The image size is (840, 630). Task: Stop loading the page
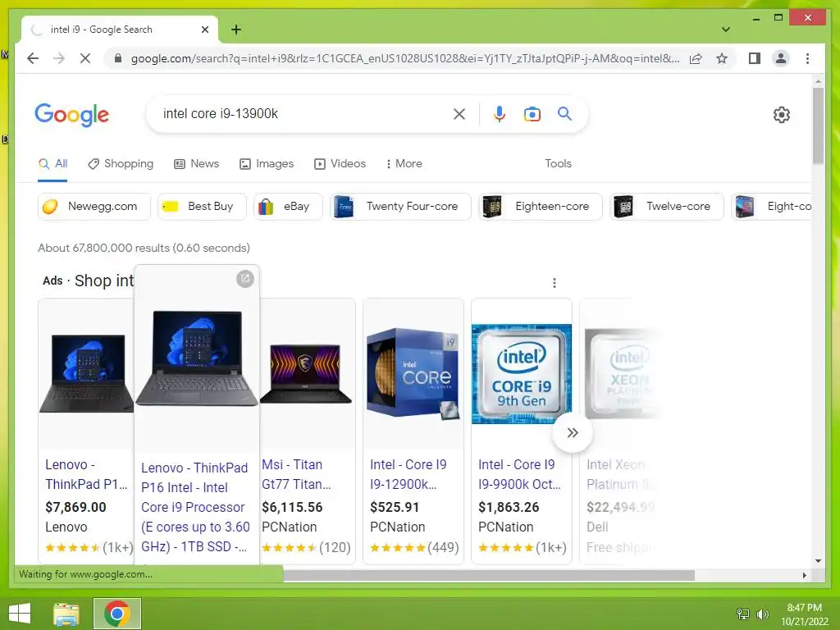(x=85, y=58)
